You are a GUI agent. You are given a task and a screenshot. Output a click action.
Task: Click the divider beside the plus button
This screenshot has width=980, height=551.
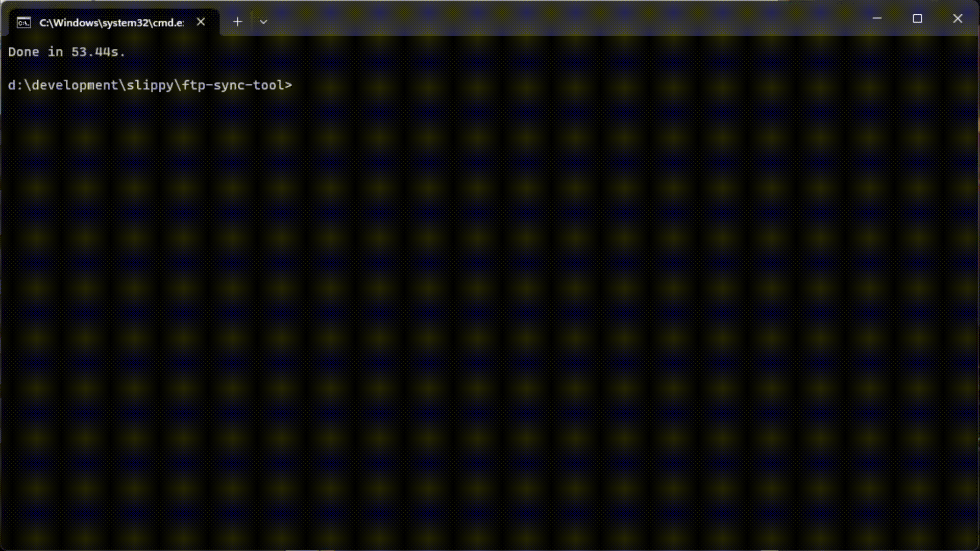coord(251,22)
